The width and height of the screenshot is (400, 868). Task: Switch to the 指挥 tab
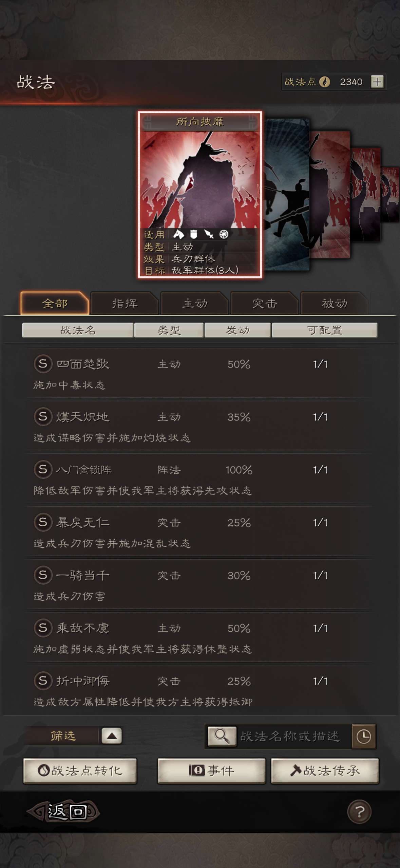[125, 303]
